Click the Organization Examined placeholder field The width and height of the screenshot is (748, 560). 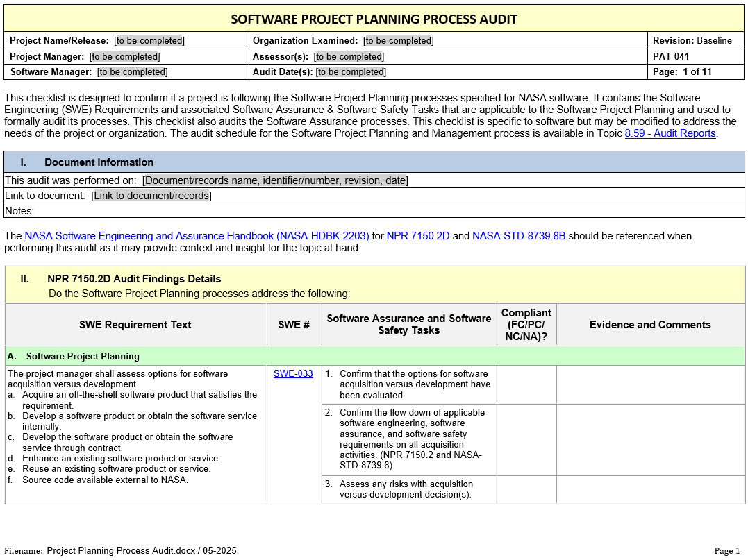click(x=399, y=41)
